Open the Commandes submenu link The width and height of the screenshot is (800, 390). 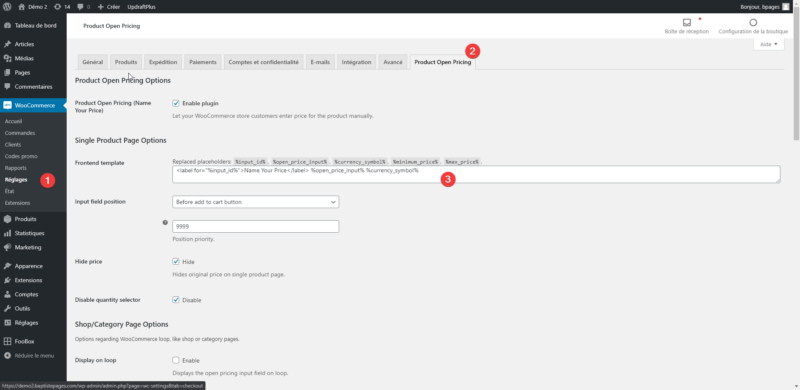[20, 133]
